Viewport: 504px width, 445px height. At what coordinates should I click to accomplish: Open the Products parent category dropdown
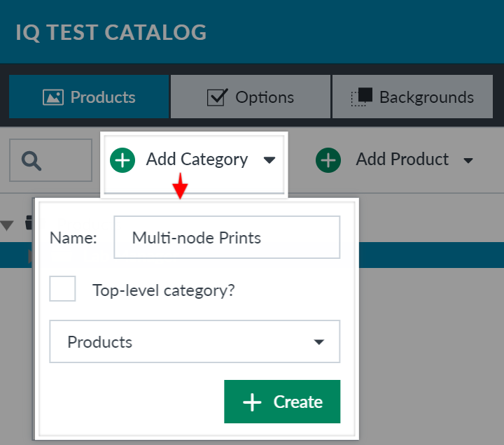195,341
